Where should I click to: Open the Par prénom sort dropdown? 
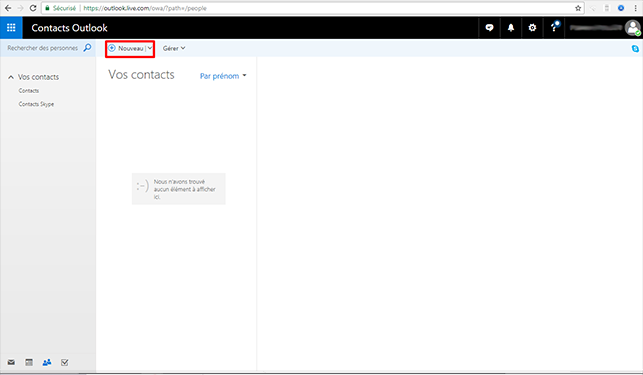[223, 76]
